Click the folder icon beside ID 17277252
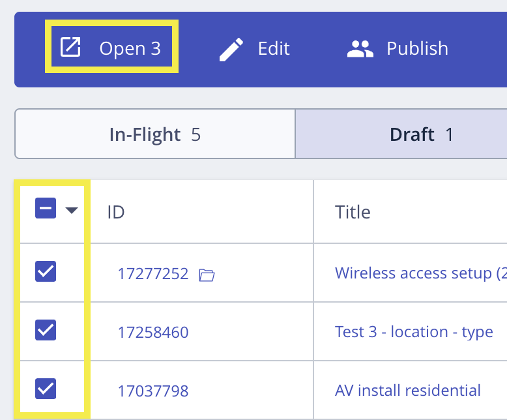 [x=207, y=275]
